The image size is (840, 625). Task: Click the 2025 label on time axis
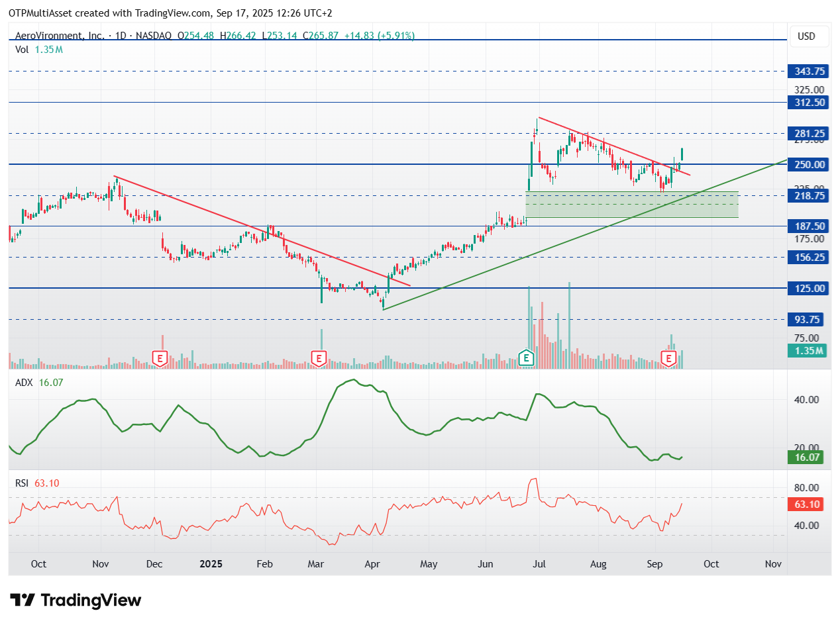pyautogui.click(x=211, y=564)
